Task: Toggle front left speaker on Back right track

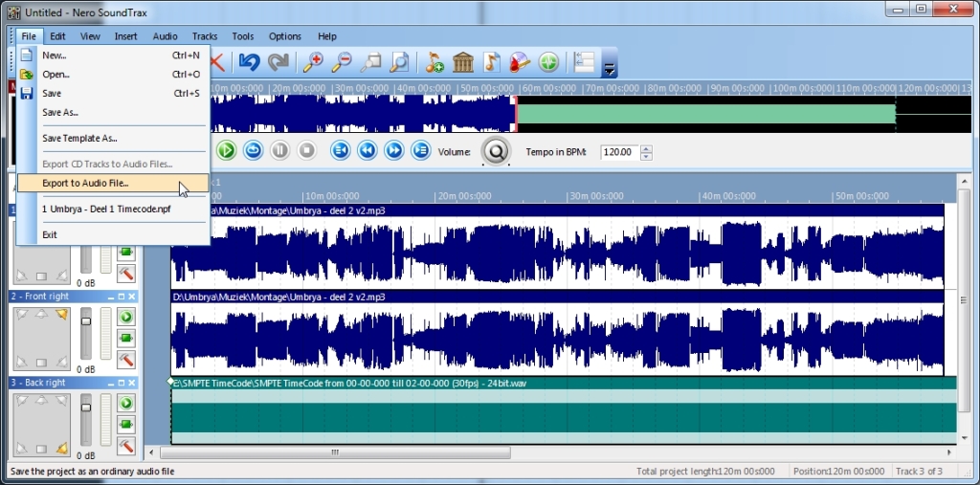Action: (22, 401)
